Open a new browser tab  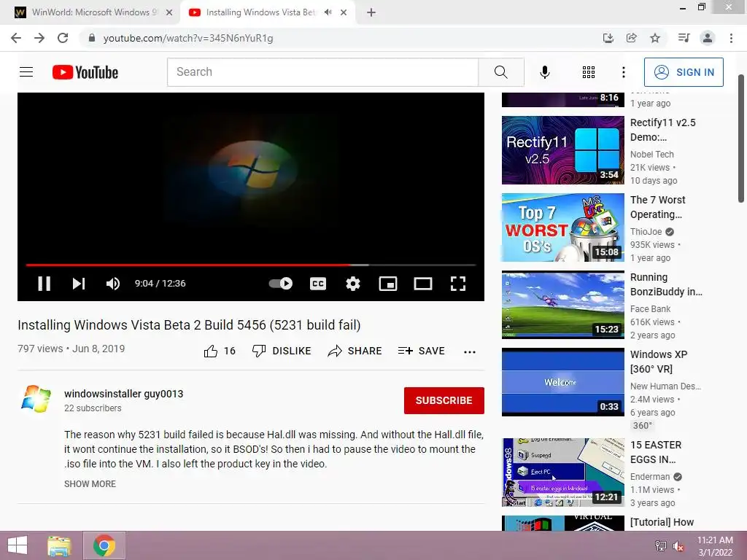click(x=371, y=12)
